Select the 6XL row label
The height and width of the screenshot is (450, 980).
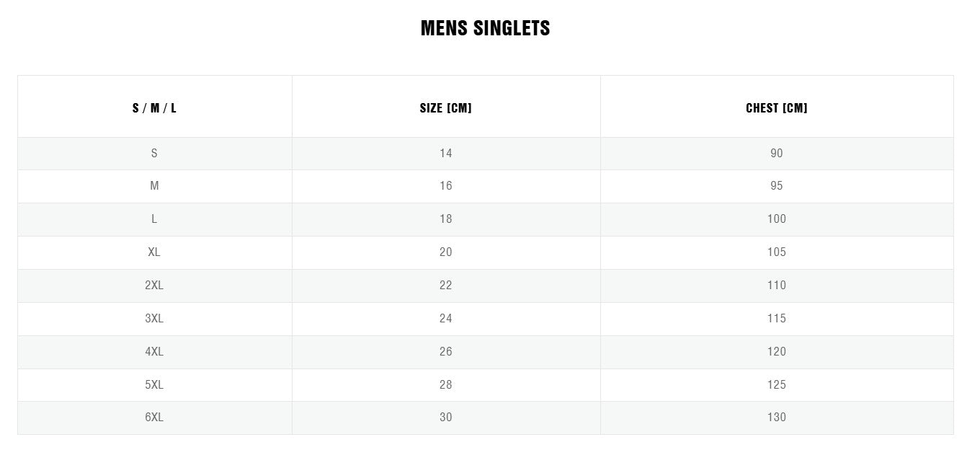click(x=154, y=418)
